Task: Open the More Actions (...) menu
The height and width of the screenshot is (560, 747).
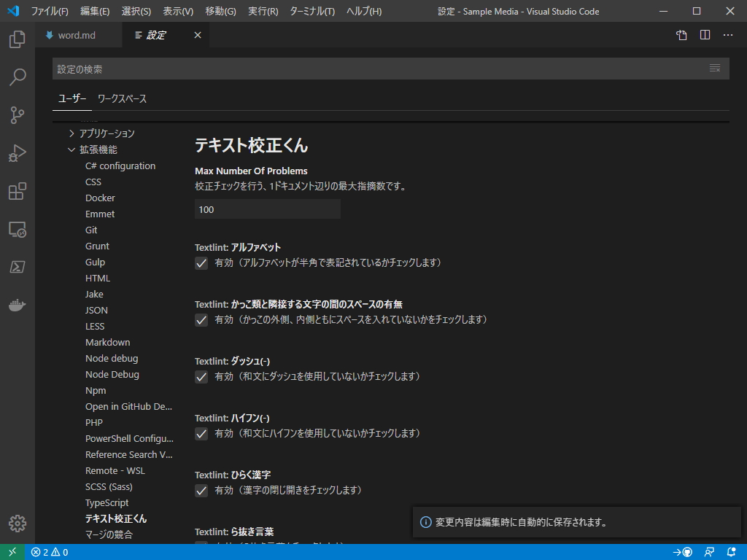Action: pos(727,34)
